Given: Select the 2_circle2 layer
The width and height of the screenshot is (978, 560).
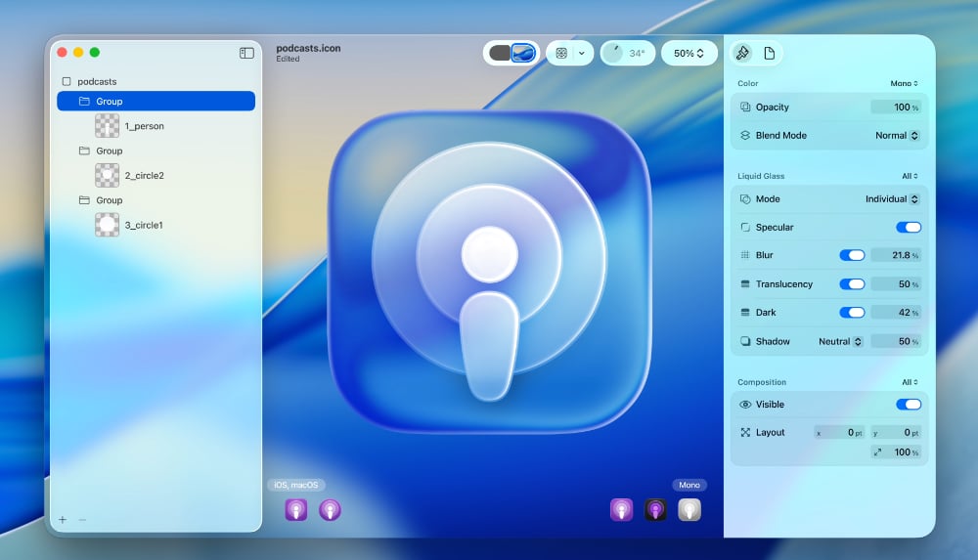Looking at the screenshot, I should [144, 175].
